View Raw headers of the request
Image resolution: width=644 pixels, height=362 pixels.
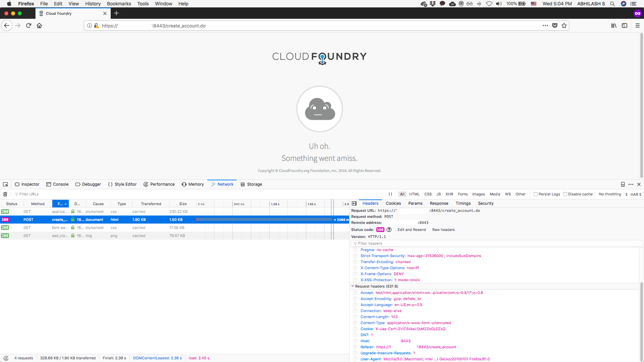(x=443, y=230)
